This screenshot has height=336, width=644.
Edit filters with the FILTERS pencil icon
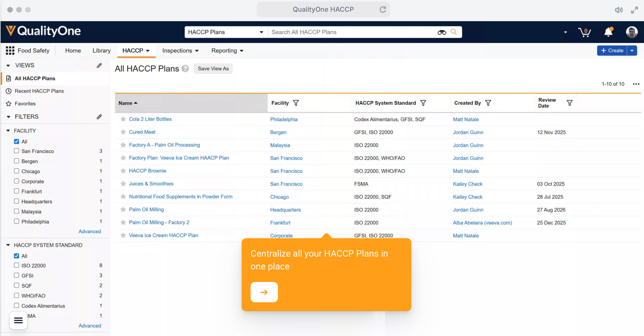point(99,117)
